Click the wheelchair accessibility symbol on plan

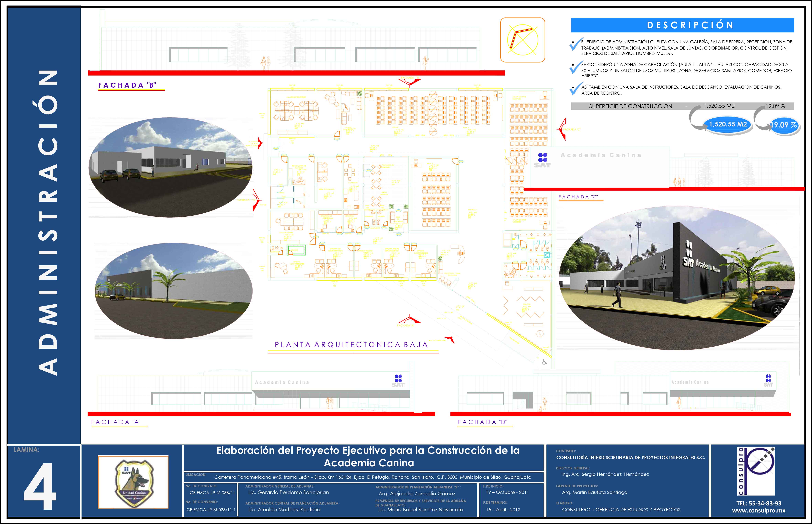pyautogui.click(x=544, y=362)
